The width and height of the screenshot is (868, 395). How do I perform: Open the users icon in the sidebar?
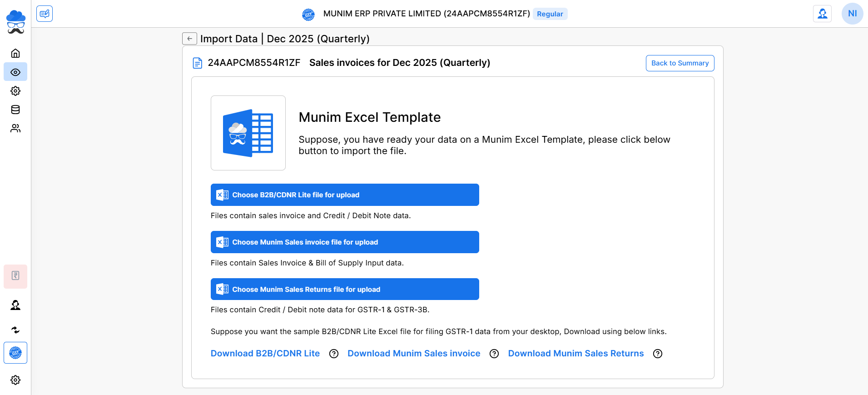15,129
